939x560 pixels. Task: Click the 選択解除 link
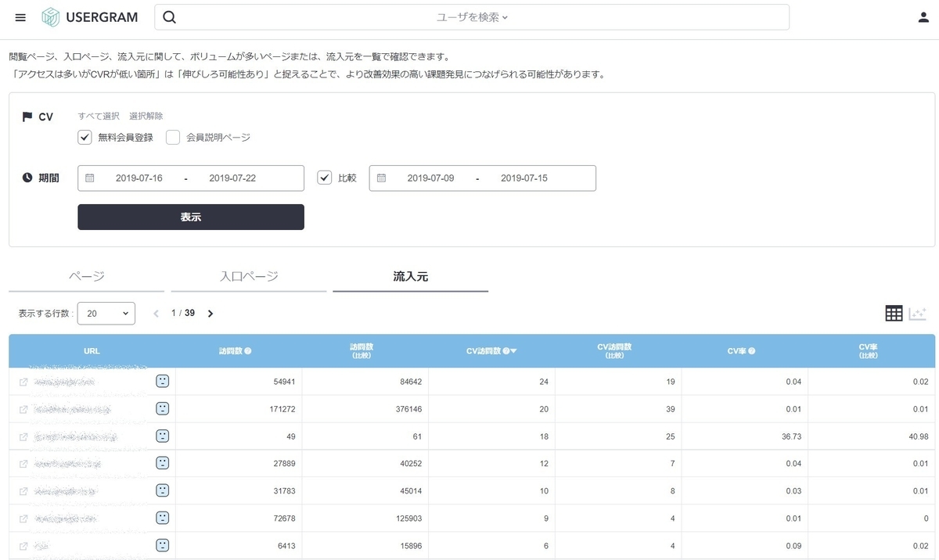click(146, 116)
